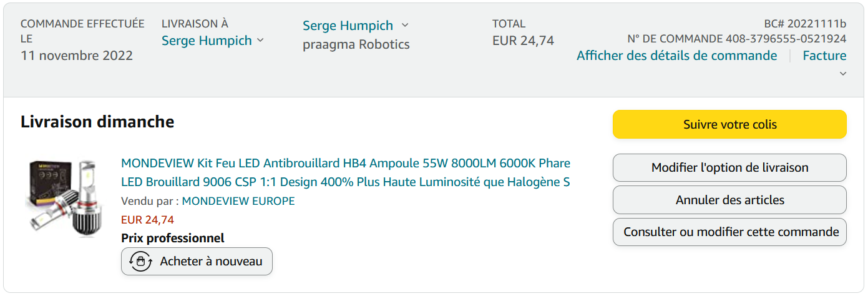
Task: Click the red EUR 24,74 item price
Action: pyautogui.click(x=147, y=220)
